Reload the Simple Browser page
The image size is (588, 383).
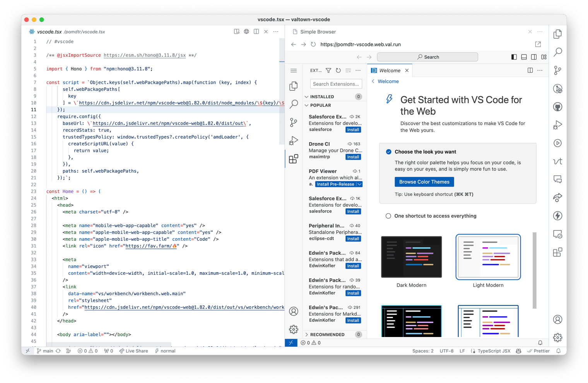tap(313, 44)
